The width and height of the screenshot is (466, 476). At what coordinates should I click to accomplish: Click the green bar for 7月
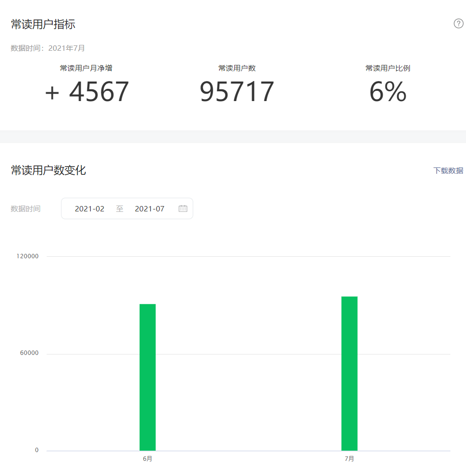(x=349, y=373)
